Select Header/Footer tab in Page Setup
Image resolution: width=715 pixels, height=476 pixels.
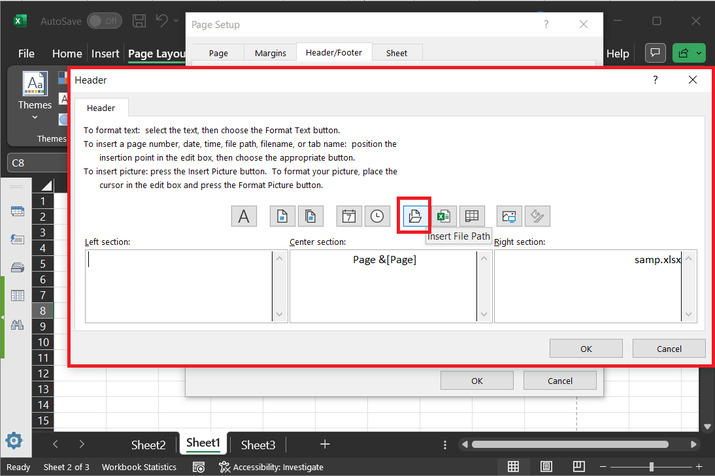[334, 52]
